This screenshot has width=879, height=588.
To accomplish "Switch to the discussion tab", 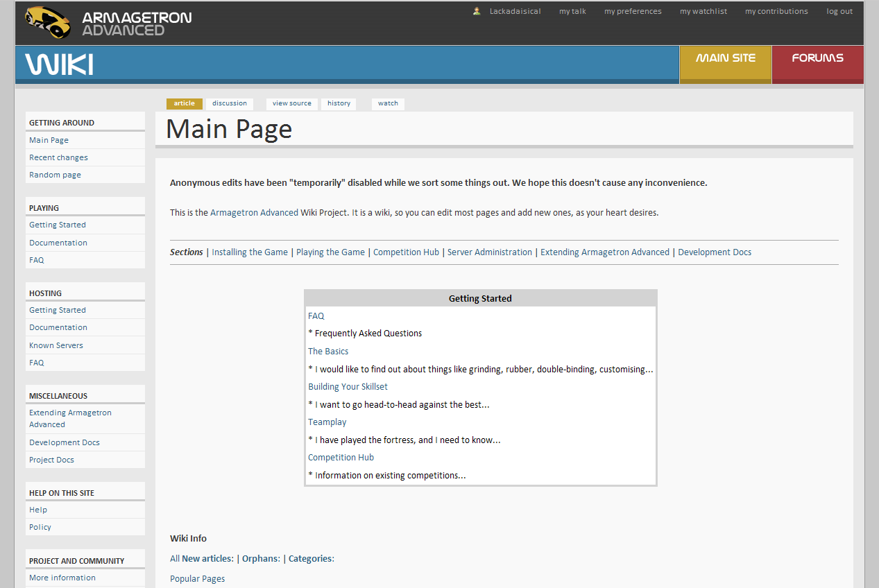I will pos(230,103).
